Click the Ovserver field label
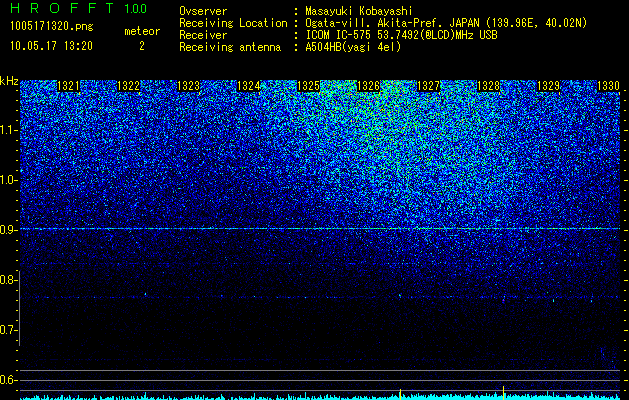The height and width of the screenshot is (400, 629). click(203, 11)
